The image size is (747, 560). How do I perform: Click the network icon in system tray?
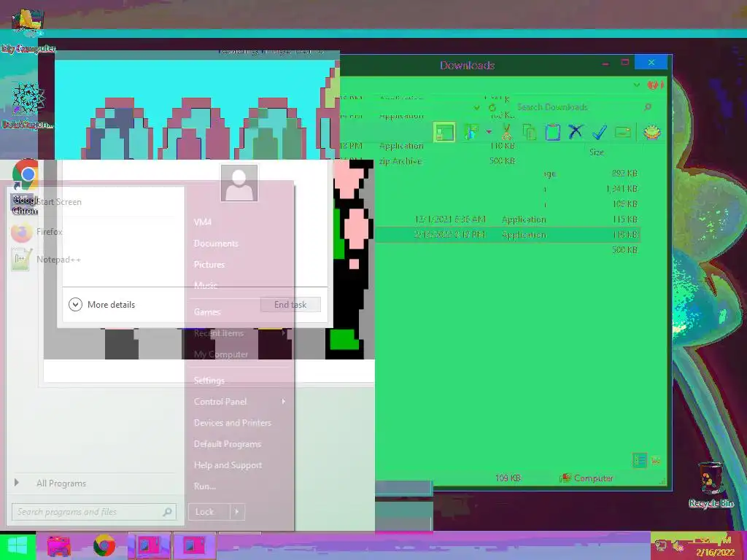tap(661, 545)
